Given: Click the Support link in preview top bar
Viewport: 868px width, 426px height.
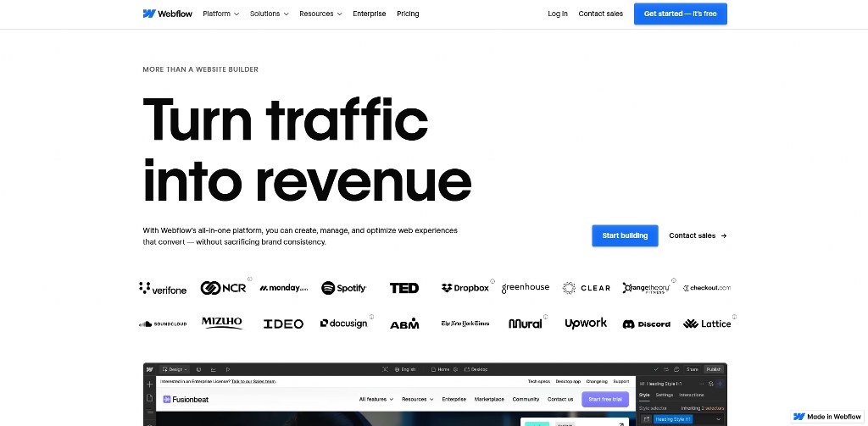Looking at the screenshot, I should (x=621, y=382).
